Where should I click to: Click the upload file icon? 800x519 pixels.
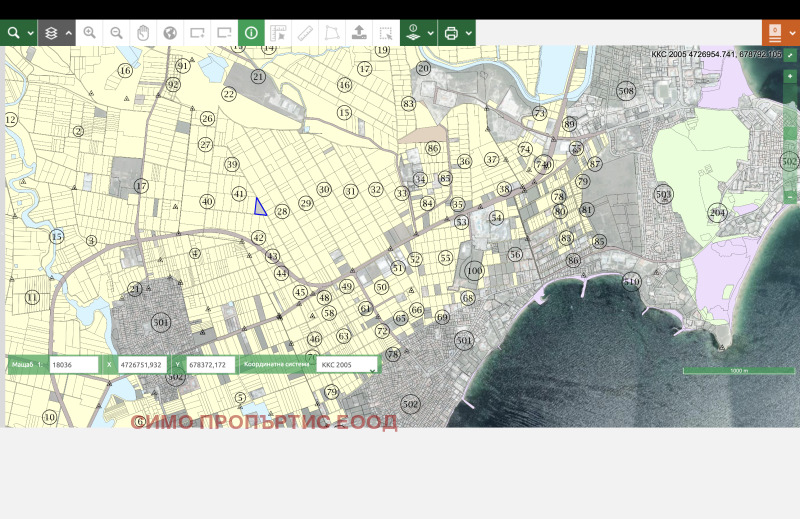click(359, 33)
